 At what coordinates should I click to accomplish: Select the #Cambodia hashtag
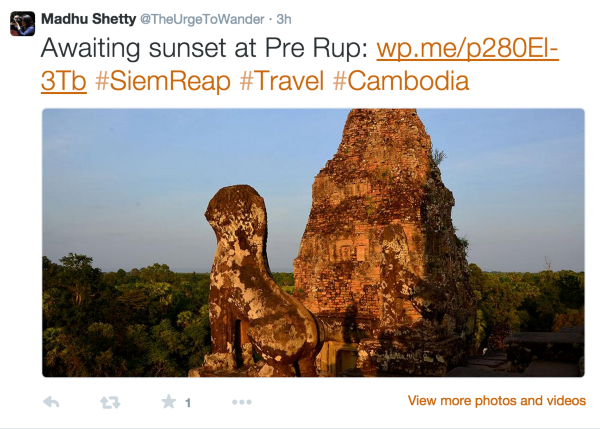click(398, 82)
